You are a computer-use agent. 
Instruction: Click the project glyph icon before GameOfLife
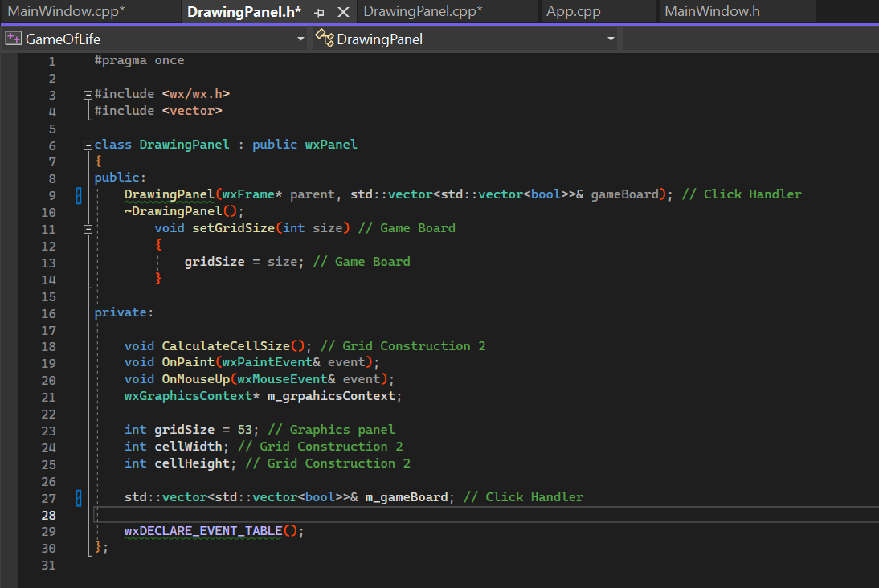[13, 38]
